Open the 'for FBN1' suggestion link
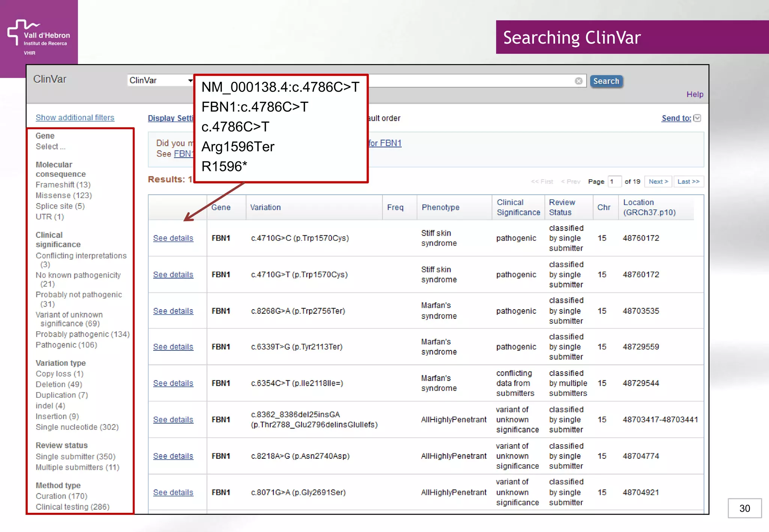769x532 pixels. (x=385, y=143)
